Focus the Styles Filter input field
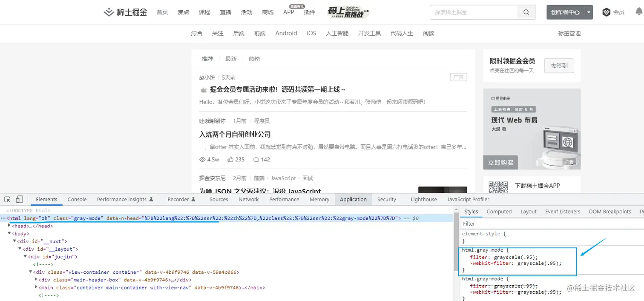 [x=552, y=224]
